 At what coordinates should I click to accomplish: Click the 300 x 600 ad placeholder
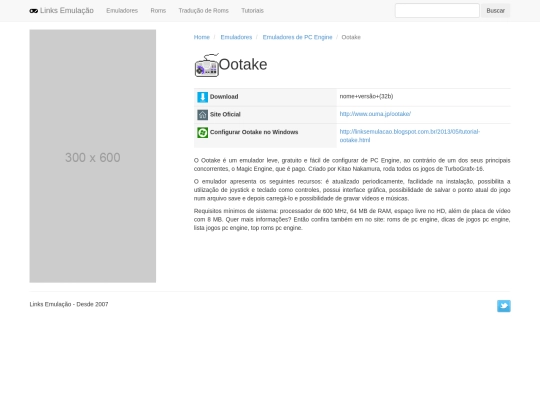tap(93, 156)
